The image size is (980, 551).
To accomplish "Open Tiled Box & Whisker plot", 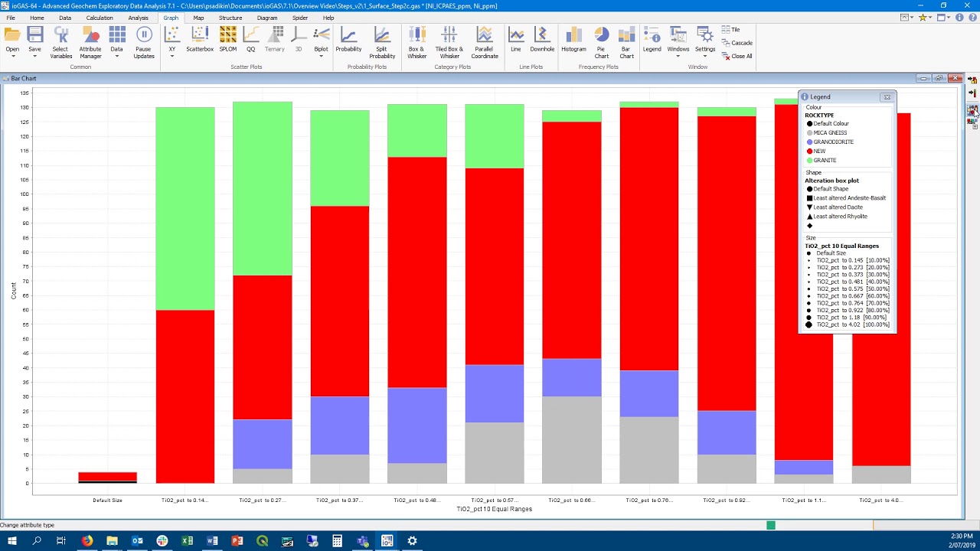I will pos(449,42).
